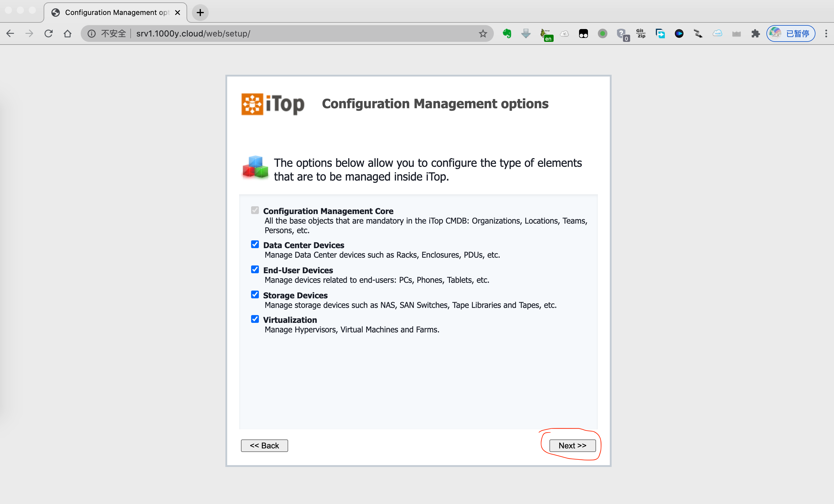
Task: Click the address bar URL
Action: (x=193, y=33)
